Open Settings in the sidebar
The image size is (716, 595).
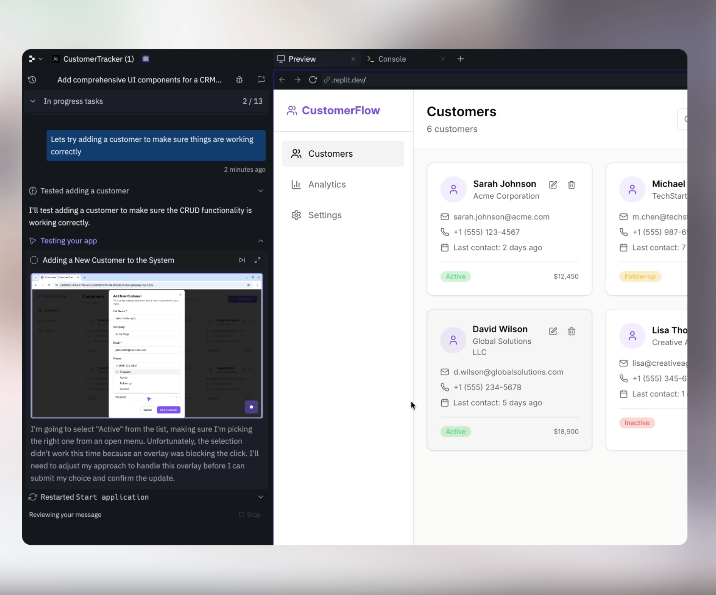click(343, 215)
